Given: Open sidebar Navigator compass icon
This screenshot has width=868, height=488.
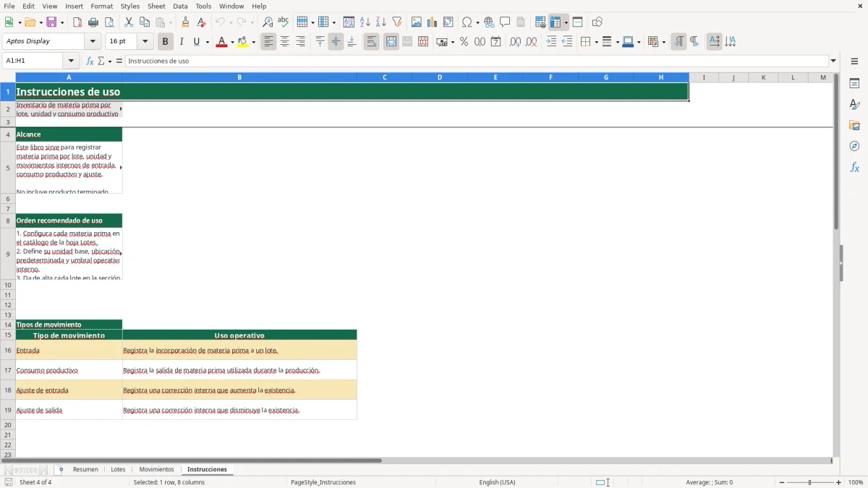Looking at the screenshot, I should point(854,147).
